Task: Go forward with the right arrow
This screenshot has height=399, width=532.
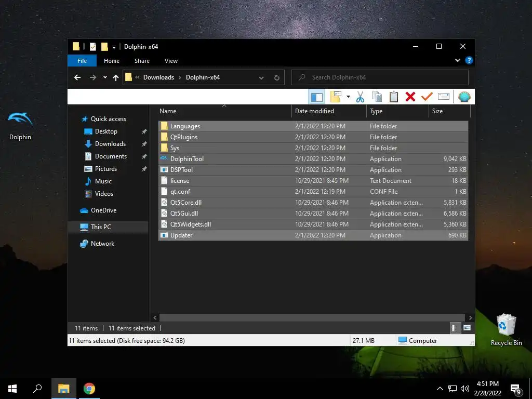Action: 92,77
